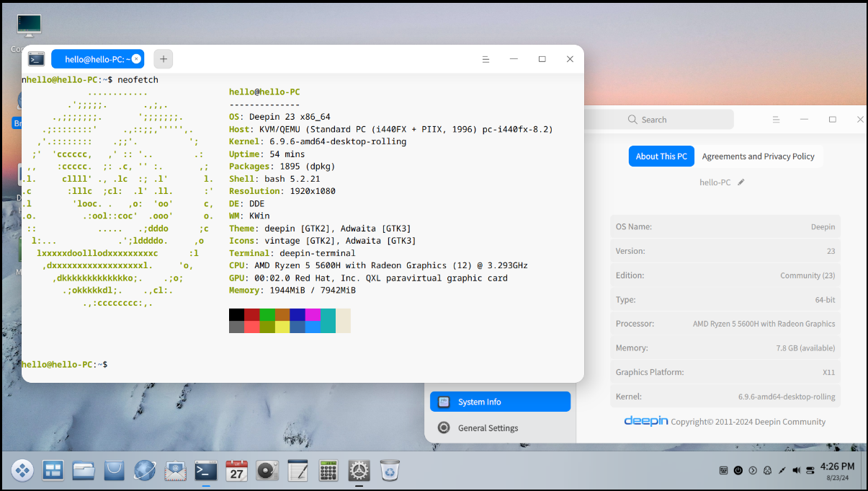Open the deepin Music player in the dock
The height and width of the screenshot is (491, 868).
(267, 470)
